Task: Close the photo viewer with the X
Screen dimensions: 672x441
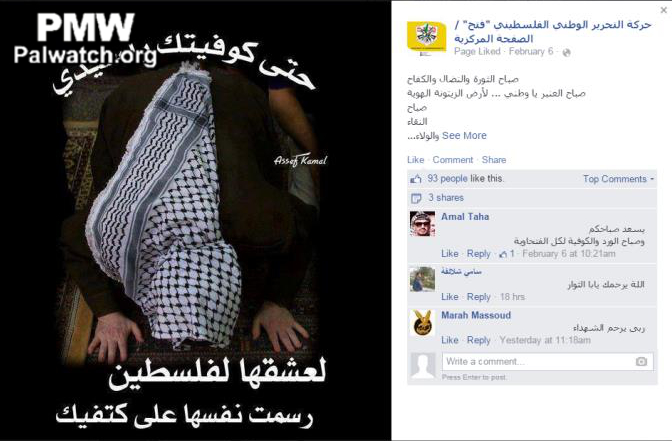Action: [663, 10]
